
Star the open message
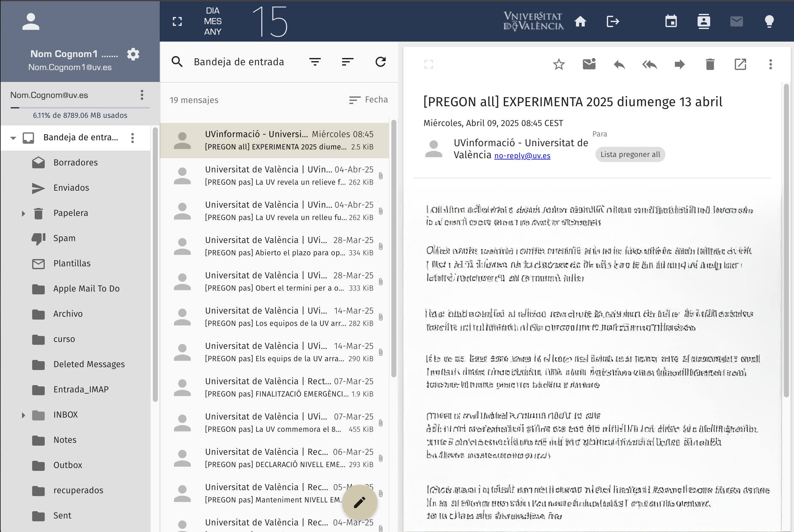coord(559,64)
